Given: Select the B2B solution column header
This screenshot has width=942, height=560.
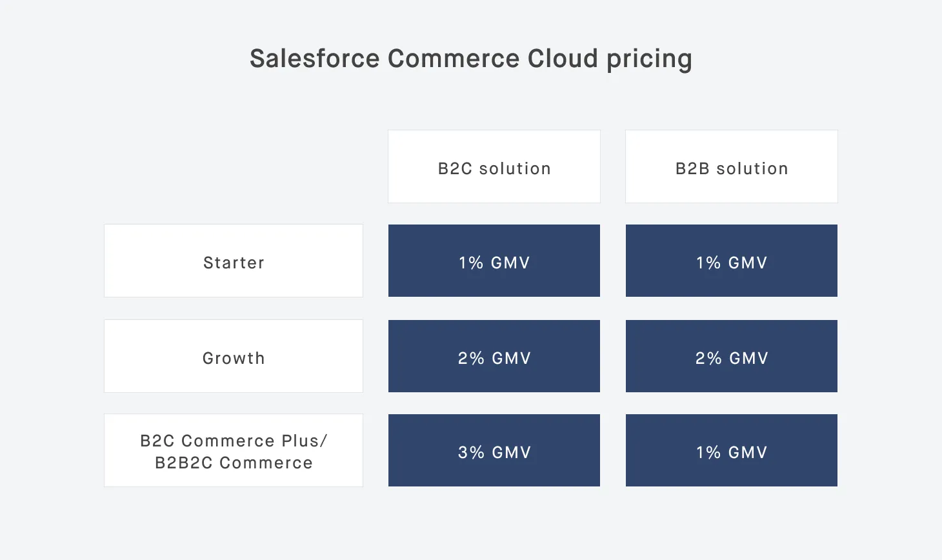Looking at the screenshot, I should (732, 168).
